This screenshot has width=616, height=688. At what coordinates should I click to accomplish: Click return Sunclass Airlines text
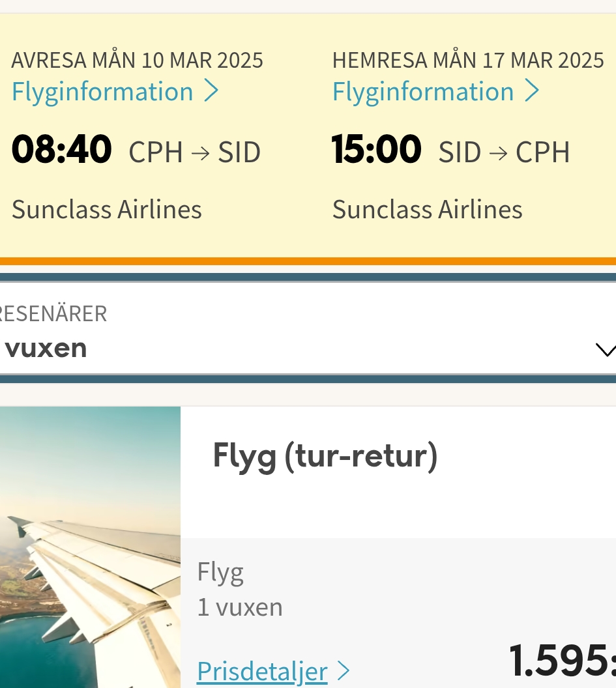(x=427, y=209)
